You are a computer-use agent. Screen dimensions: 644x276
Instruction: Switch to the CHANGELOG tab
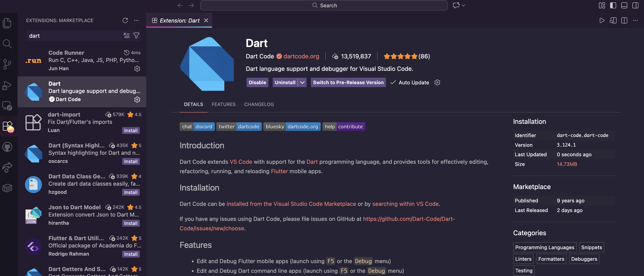pyautogui.click(x=259, y=104)
